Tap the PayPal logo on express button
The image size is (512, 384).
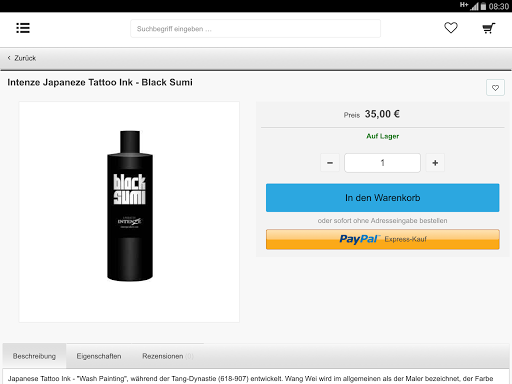(x=359, y=239)
